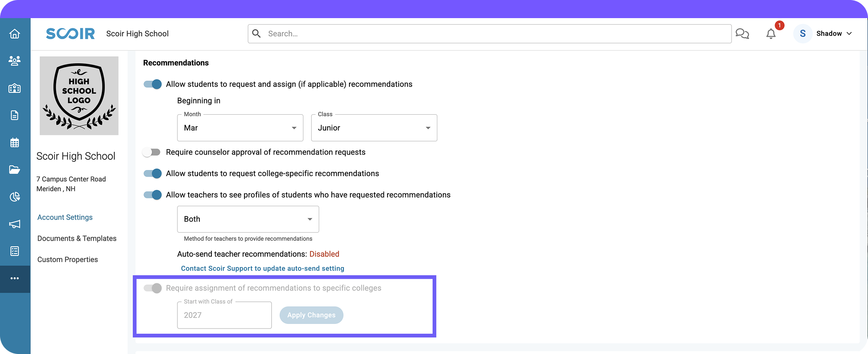Open the home icon in sidebar
This screenshot has width=868, height=354.
click(x=15, y=34)
